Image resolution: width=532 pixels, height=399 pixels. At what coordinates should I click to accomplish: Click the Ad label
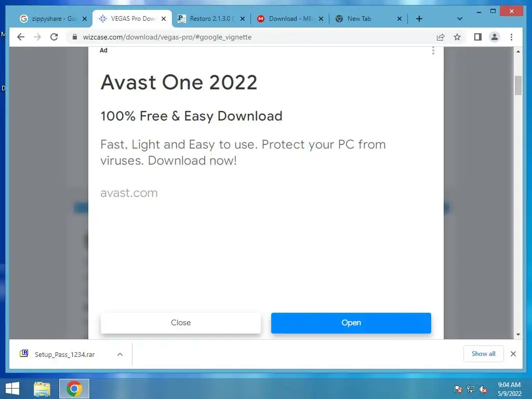tap(103, 50)
